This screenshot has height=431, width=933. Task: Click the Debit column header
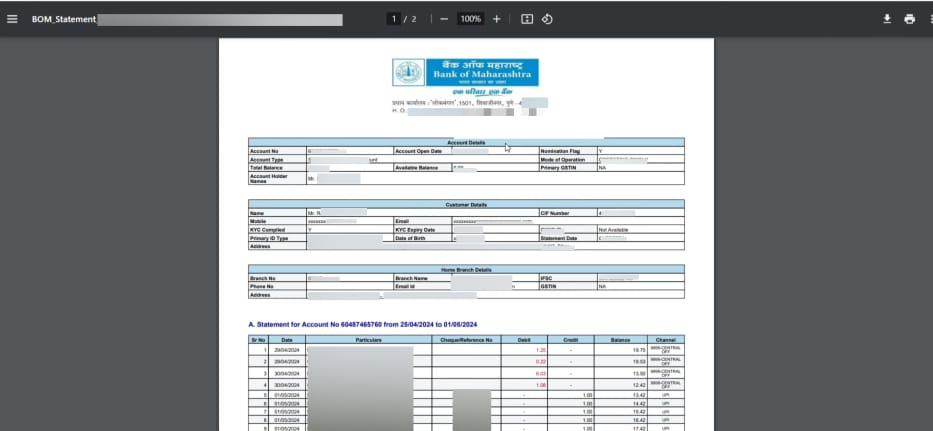(x=524, y=340)
